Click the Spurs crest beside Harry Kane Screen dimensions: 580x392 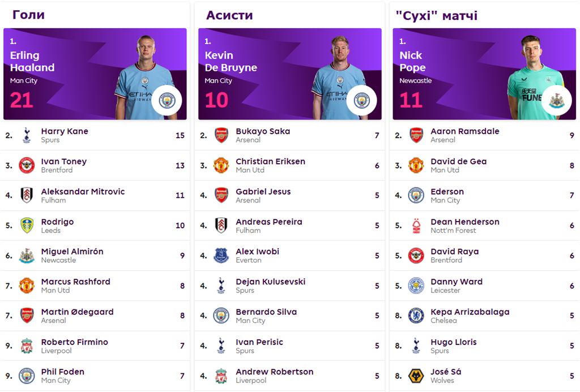click(27, 135)
